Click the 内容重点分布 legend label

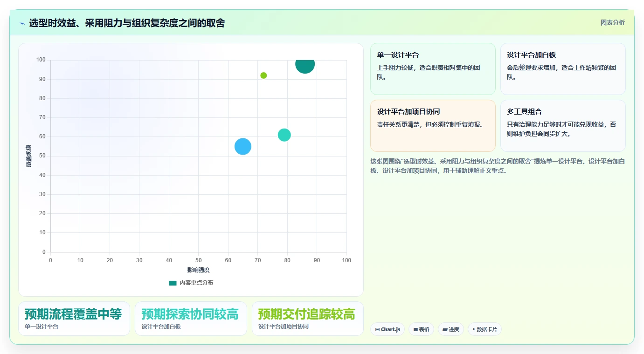196,283
